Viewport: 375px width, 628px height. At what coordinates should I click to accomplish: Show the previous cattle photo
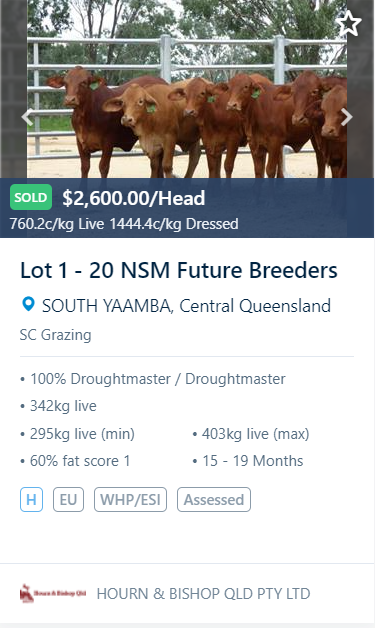27,117
